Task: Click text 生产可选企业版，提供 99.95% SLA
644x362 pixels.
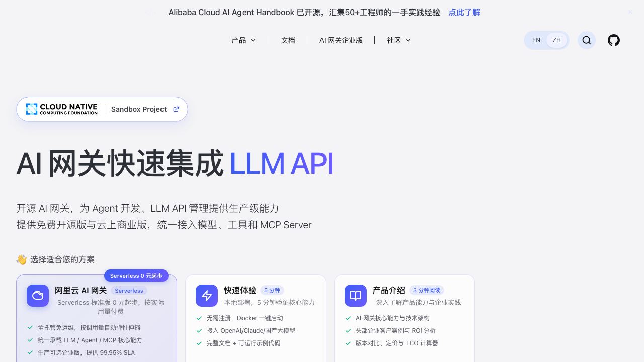Action: click(x=86, y=352)
